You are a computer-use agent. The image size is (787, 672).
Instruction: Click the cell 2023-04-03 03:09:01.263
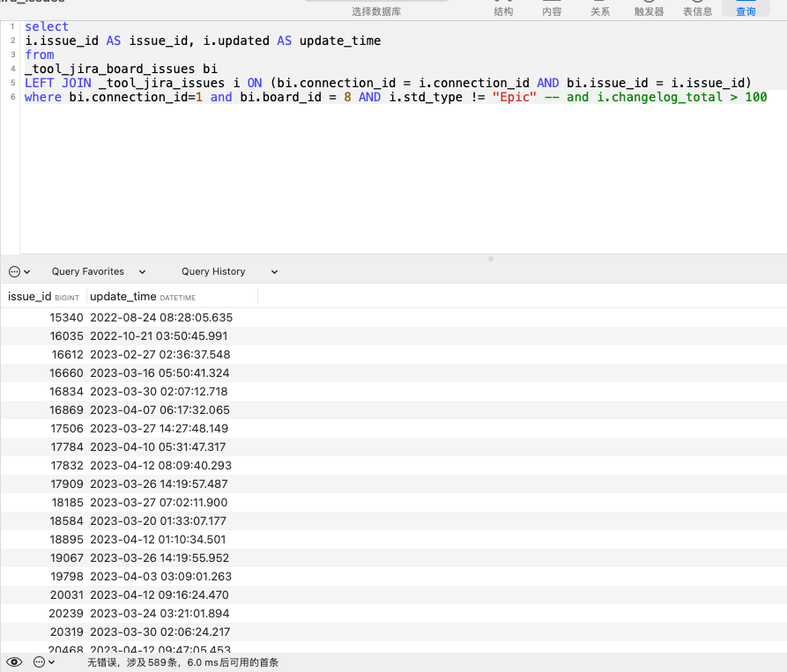pos(160,576)
